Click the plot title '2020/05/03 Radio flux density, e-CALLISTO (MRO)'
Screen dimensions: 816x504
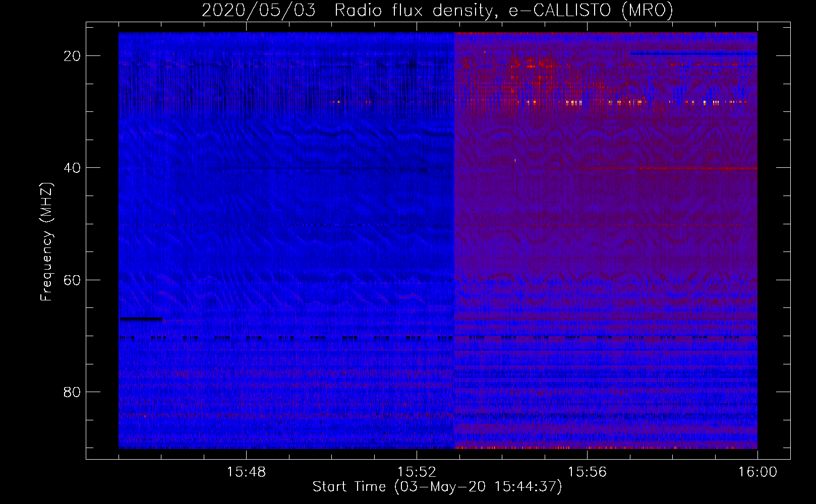pos(437,10)
